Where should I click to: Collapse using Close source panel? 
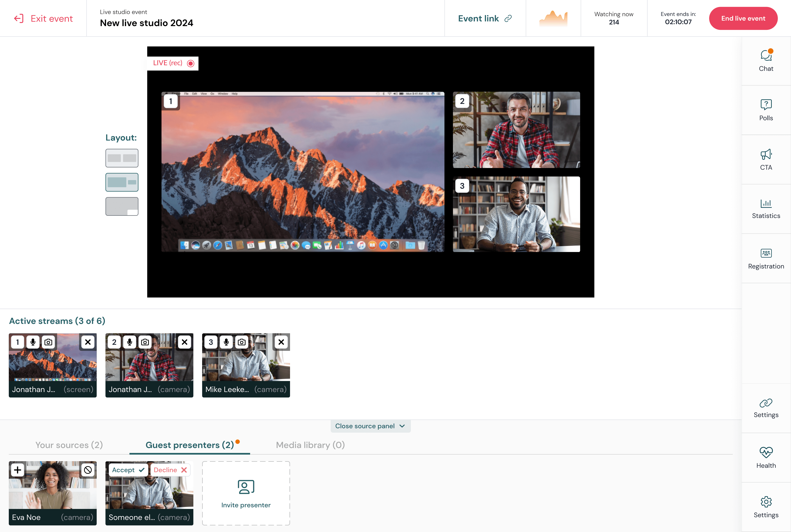370,426
